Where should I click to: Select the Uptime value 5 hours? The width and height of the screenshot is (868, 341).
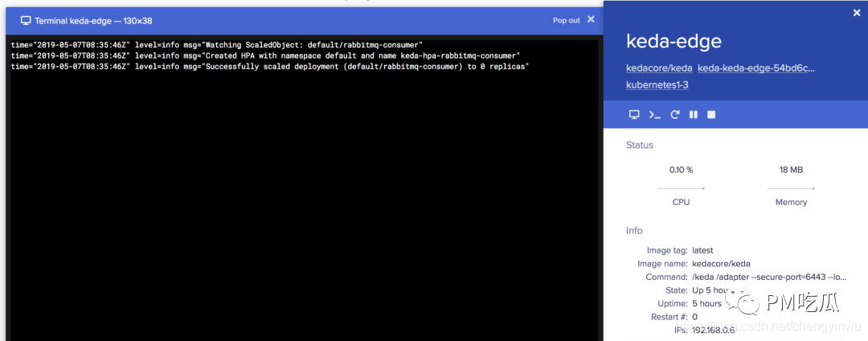coord(707,303)
